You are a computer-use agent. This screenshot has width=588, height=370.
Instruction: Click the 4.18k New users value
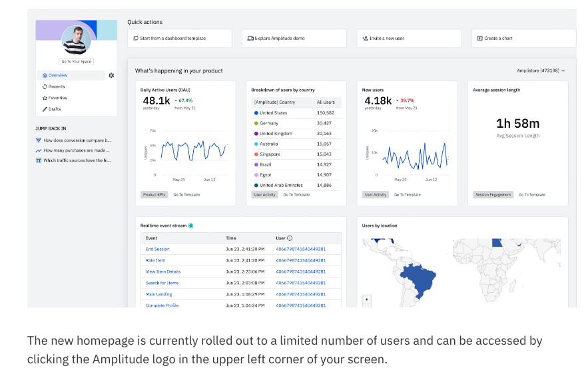coord(378,100)
